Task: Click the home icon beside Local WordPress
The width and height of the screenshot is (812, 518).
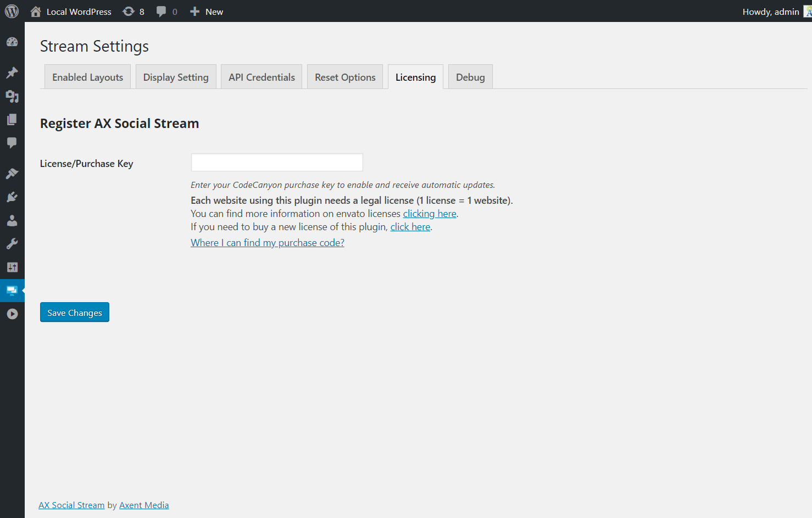Action: click(36, 12)
